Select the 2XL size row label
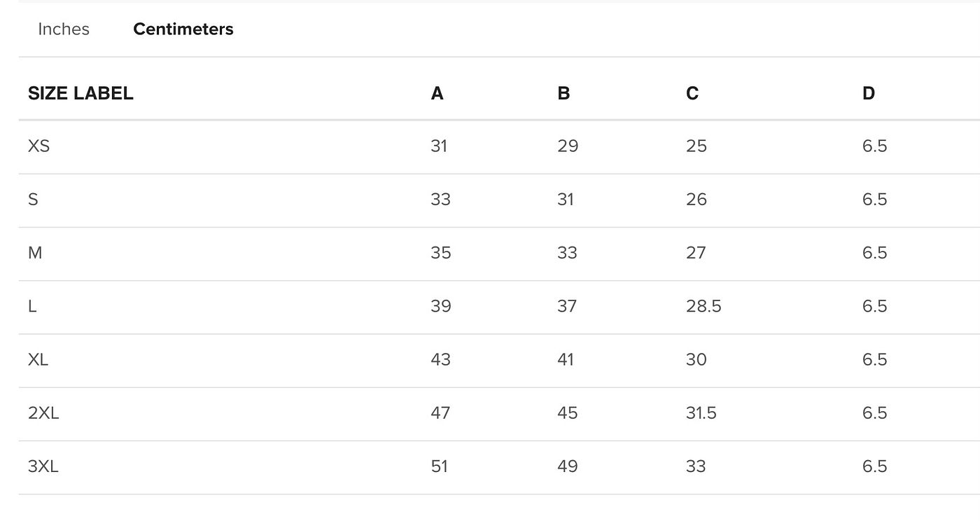Viewport: 980px width, 521px height. (x=43, y=413)
